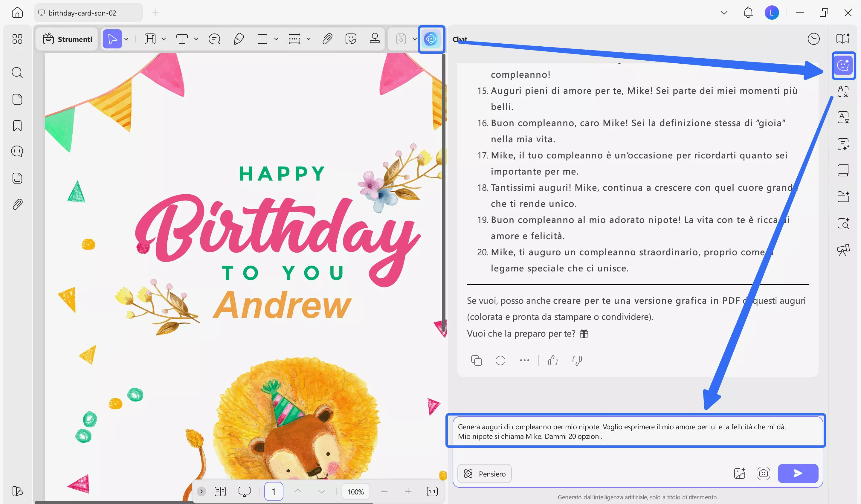Select the sticker tool
The height and width of the screenshot is (504, 861).
point(351,39)
